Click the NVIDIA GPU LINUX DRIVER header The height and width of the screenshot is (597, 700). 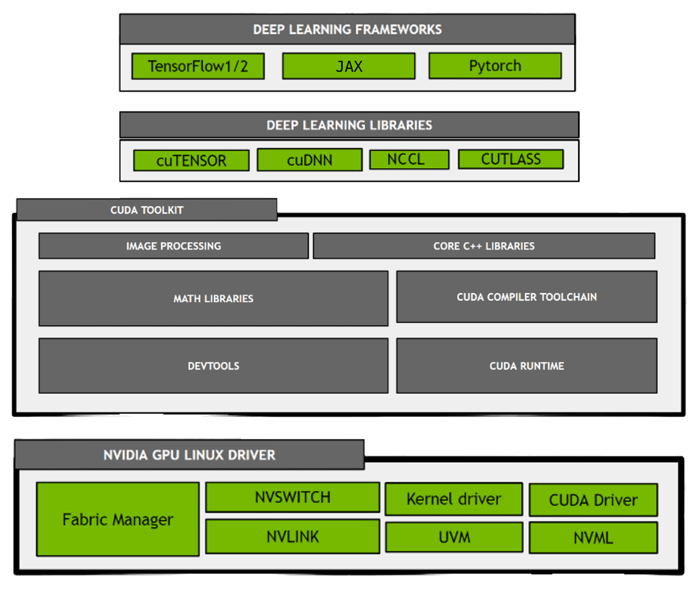click(x=190, y=455)
